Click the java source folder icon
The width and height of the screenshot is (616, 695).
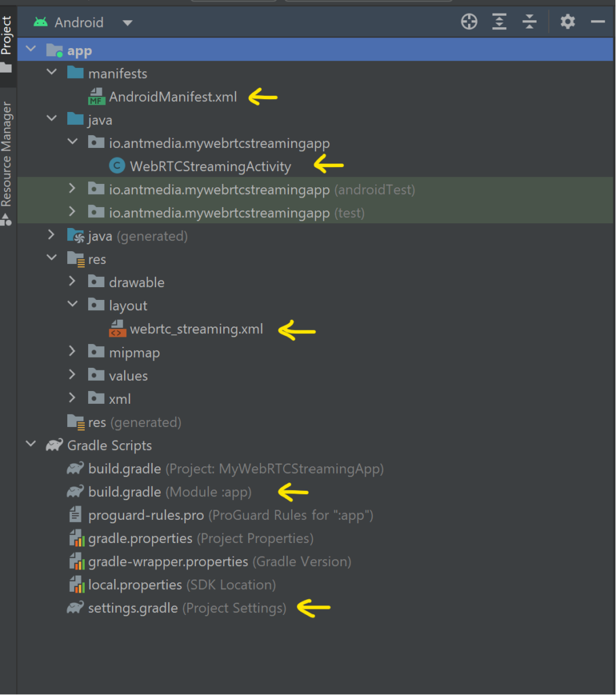tap(75, 119)
